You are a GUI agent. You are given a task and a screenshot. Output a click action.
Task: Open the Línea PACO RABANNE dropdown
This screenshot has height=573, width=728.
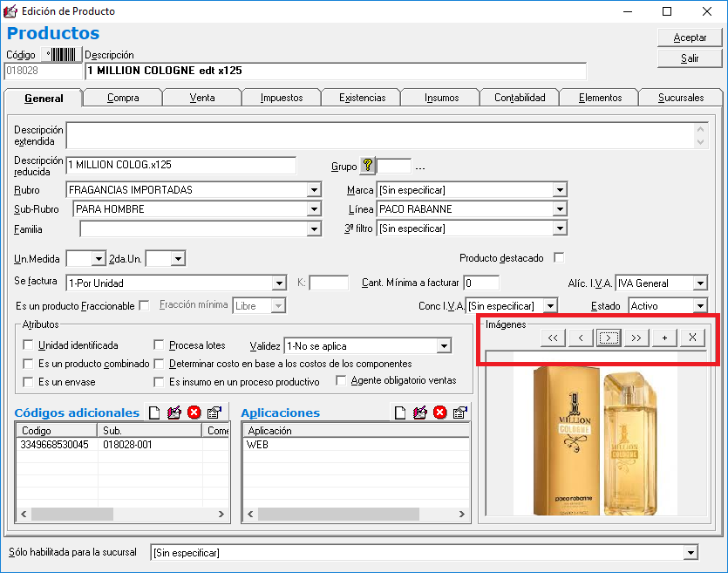point(559,209)
